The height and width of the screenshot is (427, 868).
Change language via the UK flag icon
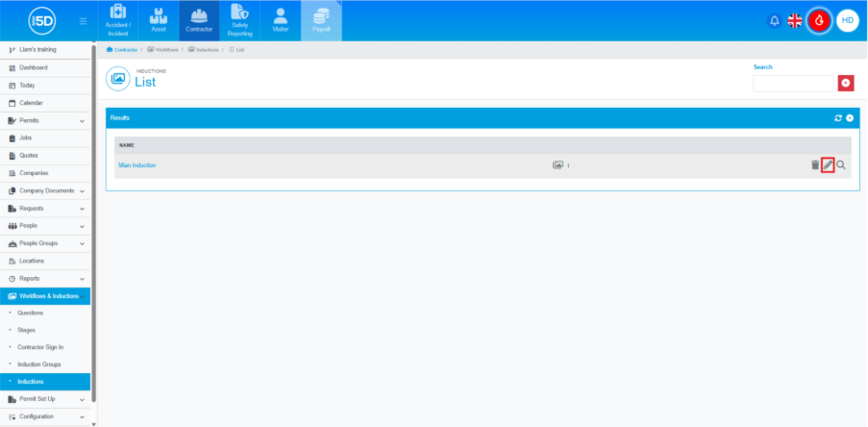pyautogui.click(x=795, y=20)
